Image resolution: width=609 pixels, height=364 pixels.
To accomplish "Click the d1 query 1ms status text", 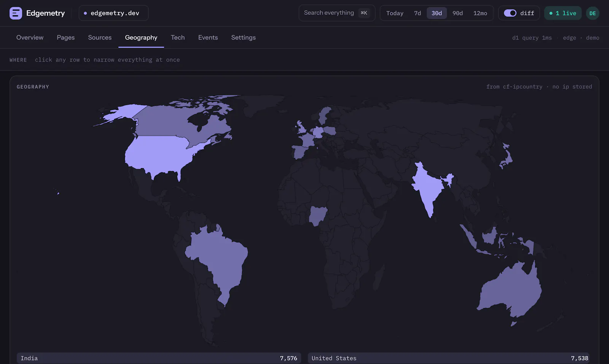I will [532, 38].
